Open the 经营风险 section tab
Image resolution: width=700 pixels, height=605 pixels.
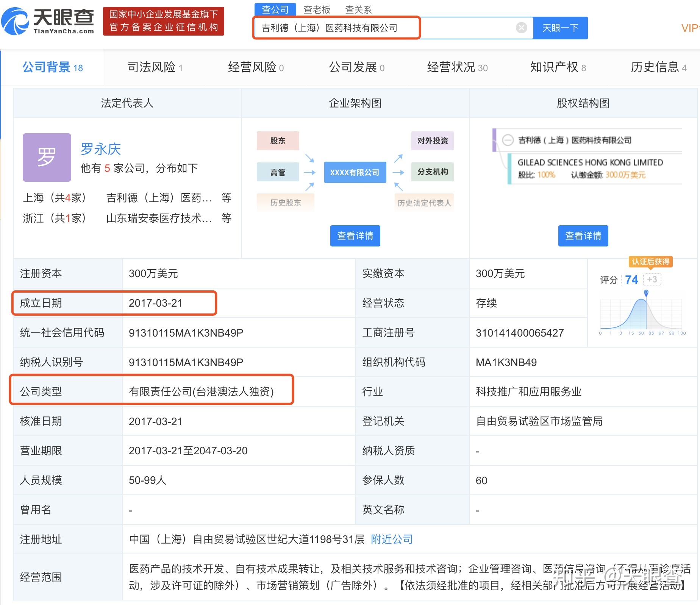click(x=256, y=67)
